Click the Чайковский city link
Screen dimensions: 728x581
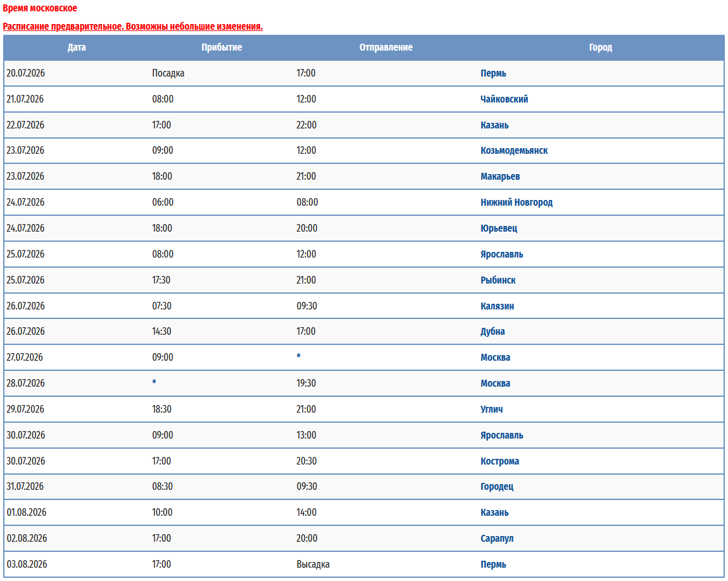(504, 99)
